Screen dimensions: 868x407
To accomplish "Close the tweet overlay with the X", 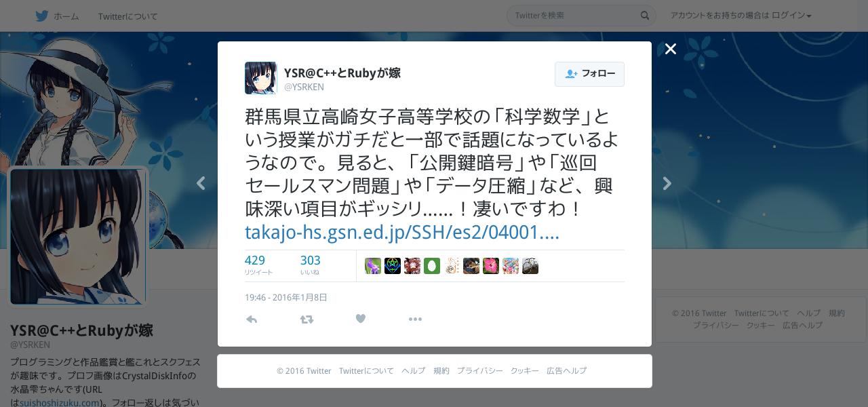I will (x=671, y=49).
